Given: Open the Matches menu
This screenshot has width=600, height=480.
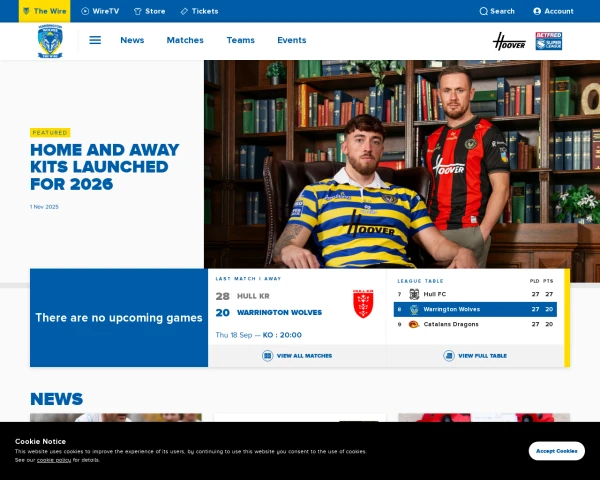Looking at the screenshot, I should tap(185, 40).
